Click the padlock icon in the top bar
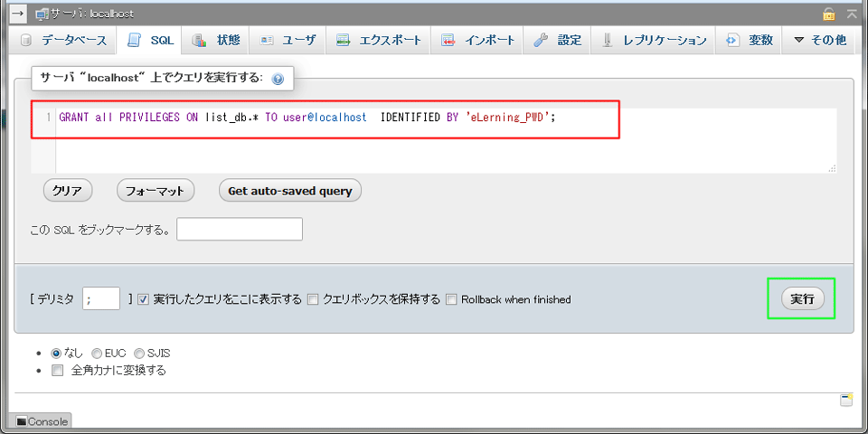 829,14
